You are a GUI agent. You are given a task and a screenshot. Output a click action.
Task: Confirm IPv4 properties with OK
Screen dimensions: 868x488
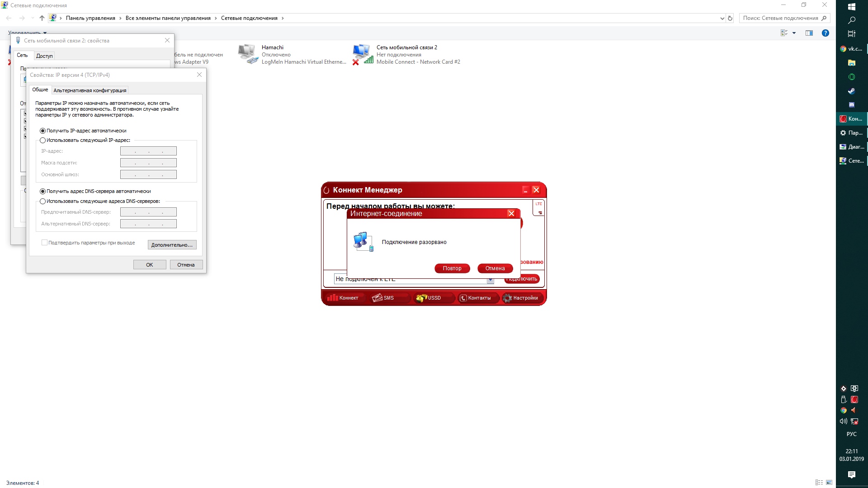click(150, 265)
